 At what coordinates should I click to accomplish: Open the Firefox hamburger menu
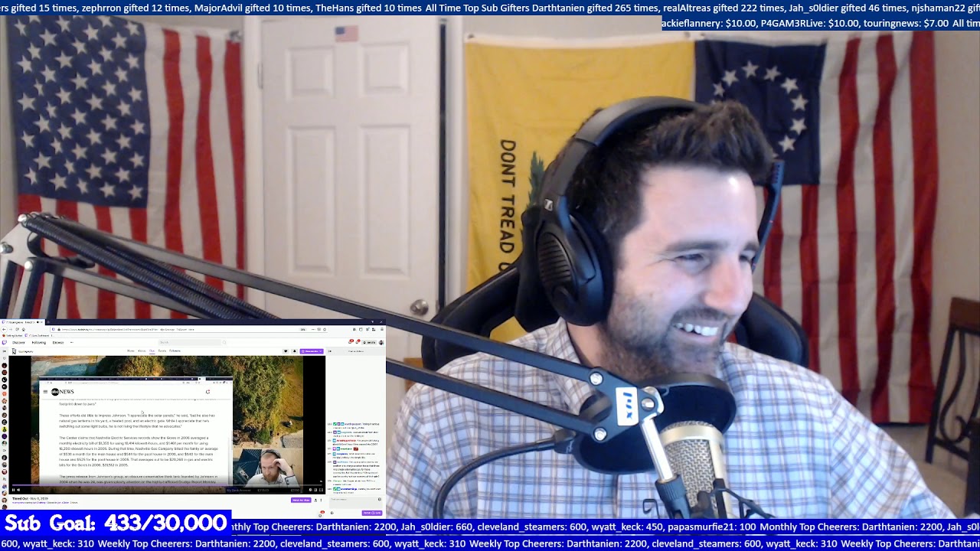381,329
